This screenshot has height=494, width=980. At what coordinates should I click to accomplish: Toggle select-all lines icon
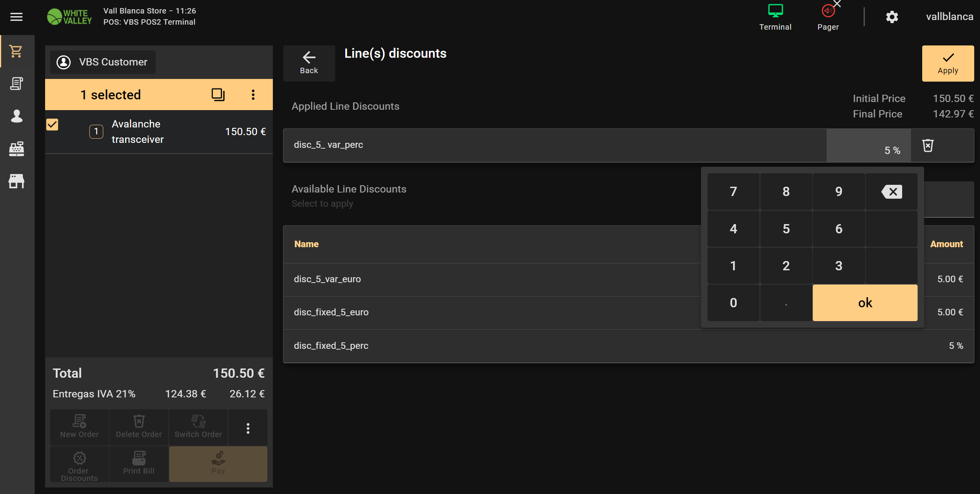coord(218,95)
